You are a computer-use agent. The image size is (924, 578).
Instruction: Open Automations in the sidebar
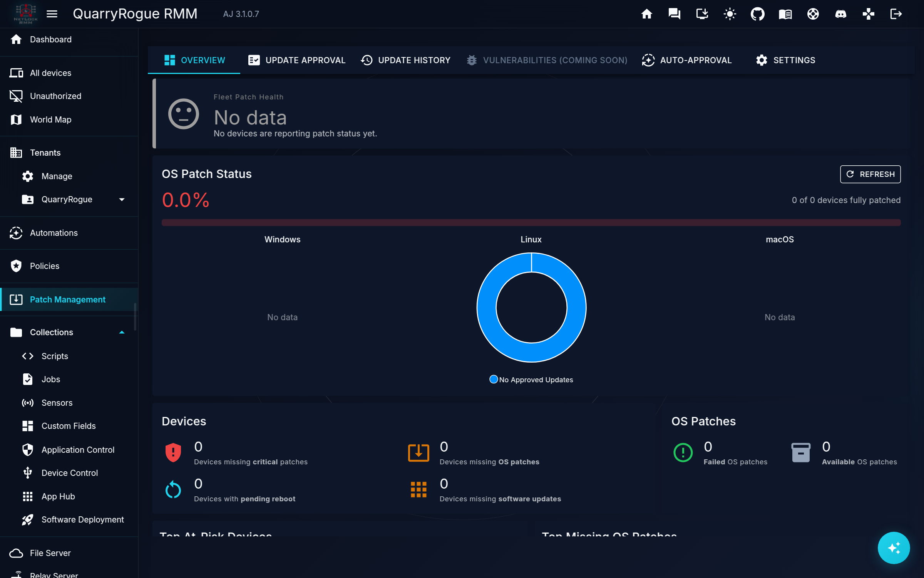(x=69, y=233)
